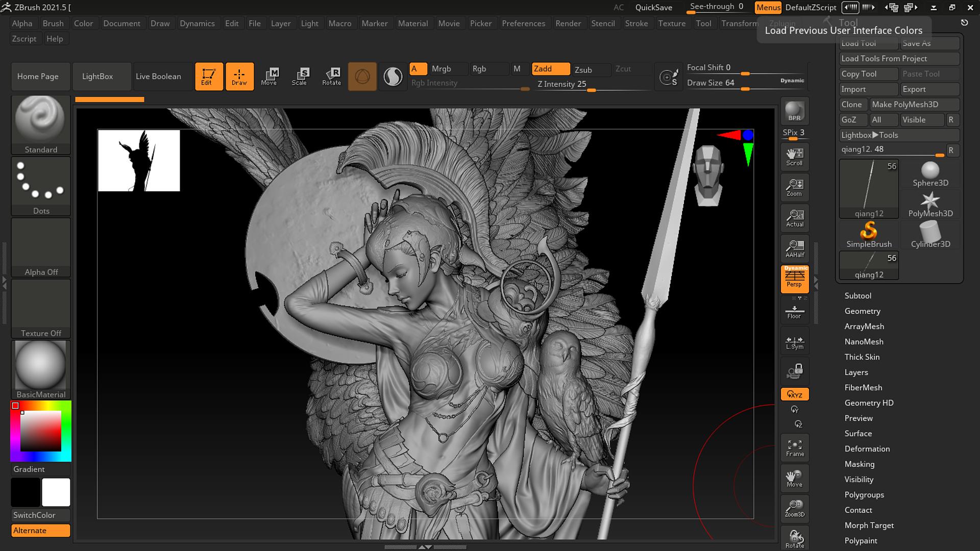Open the Texture menu
Viewport: 980px width, 551px height.
672,23
